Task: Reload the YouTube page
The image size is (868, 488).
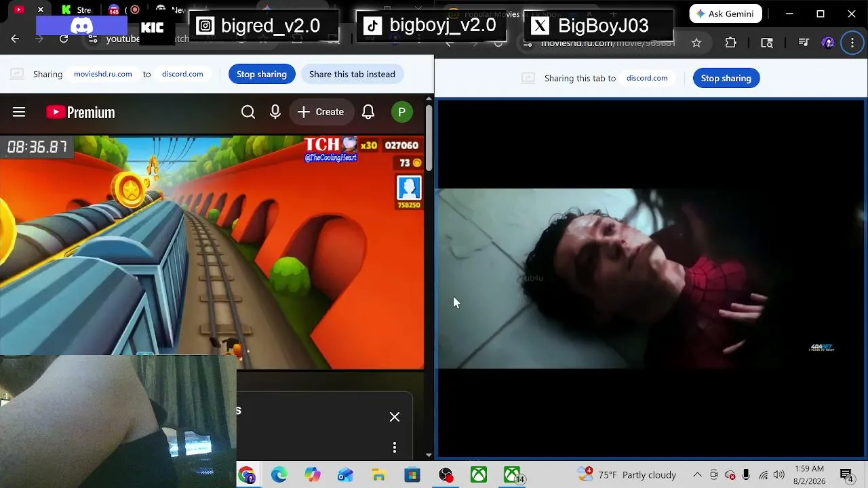Action: 64,39
